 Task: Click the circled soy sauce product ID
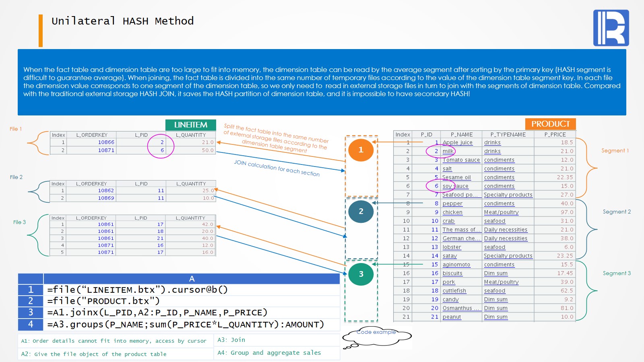click(x=436, y=186)
